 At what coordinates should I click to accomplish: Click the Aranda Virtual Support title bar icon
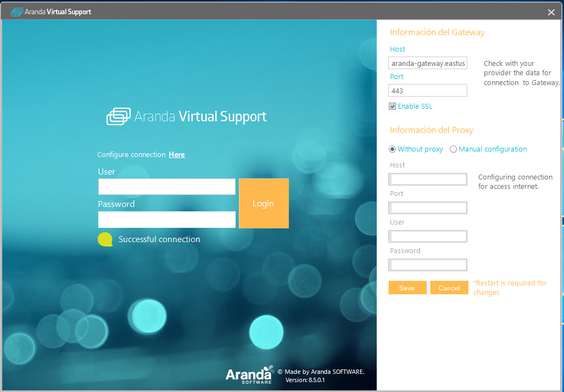(16, 12)
